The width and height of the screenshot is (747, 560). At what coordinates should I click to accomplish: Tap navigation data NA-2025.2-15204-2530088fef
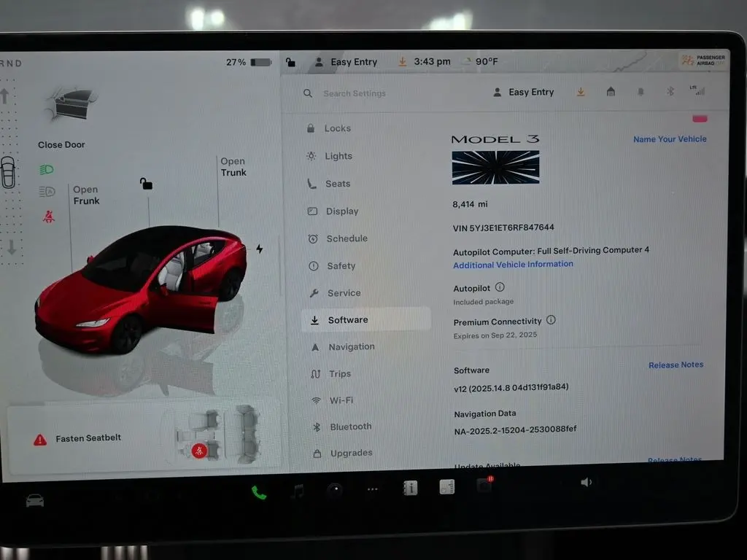pyautogui.click(x=515, y=430)
